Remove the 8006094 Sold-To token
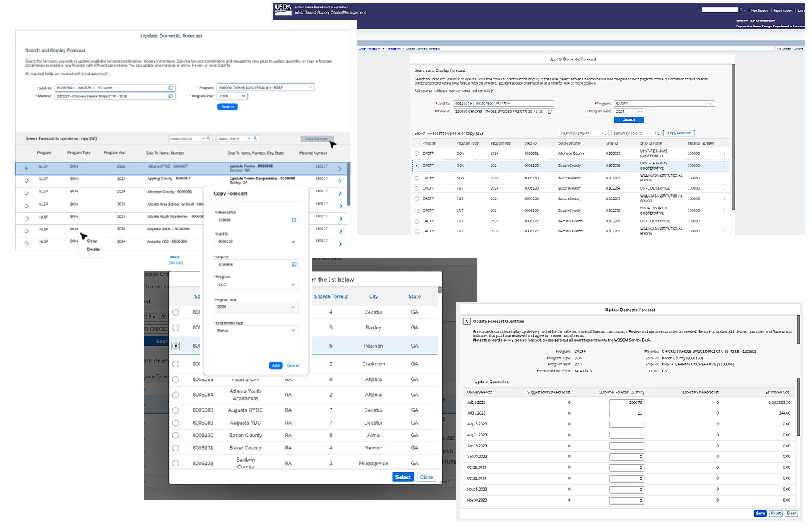Screen dimensions: 812x527 [75, 88]
